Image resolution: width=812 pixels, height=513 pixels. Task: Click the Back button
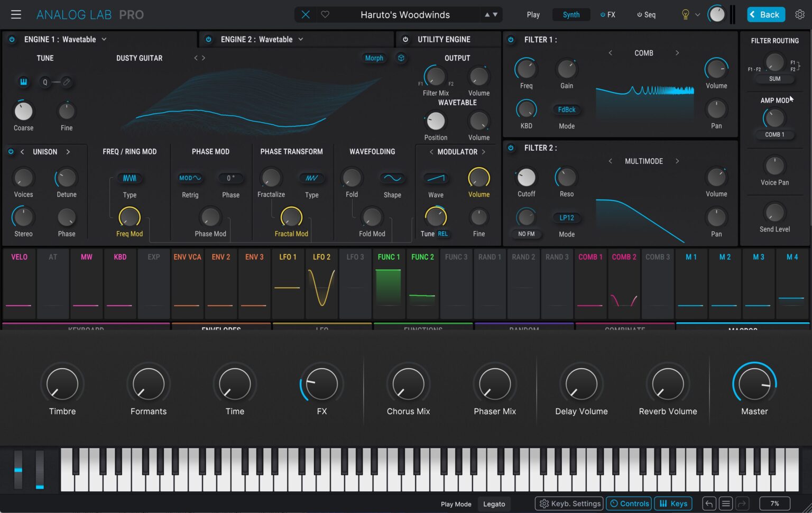(766, 15)
